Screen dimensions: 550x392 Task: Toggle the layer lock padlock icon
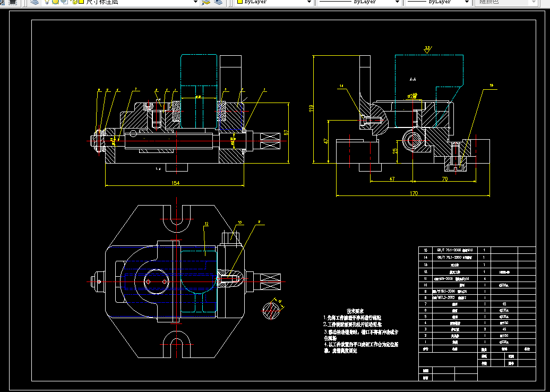[x=75, y=2]
